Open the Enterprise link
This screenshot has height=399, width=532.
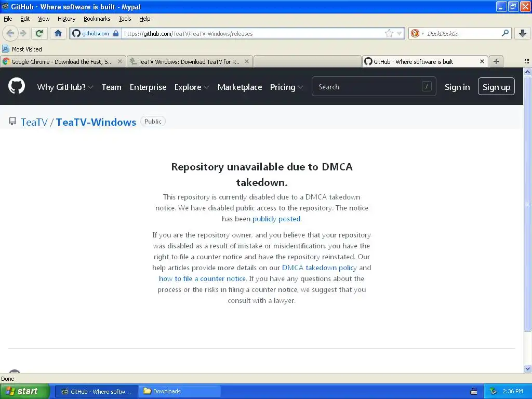pyautogui.click(x=148, y=87)
